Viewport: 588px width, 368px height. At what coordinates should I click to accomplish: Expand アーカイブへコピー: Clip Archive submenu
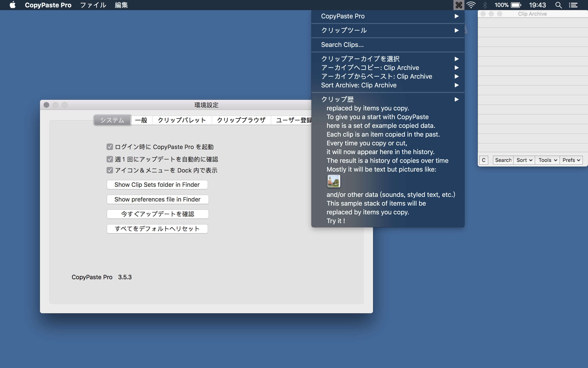pyautogui.click(x=388, y=67)
